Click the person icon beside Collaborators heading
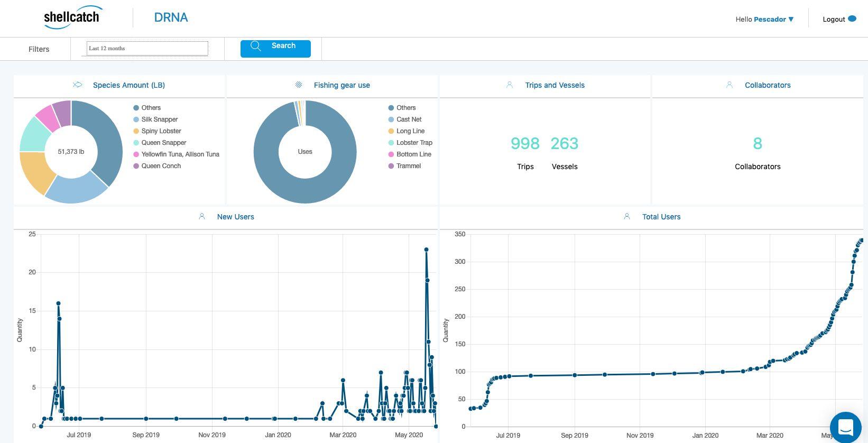The image size is (868, 443). coord(730,85)
